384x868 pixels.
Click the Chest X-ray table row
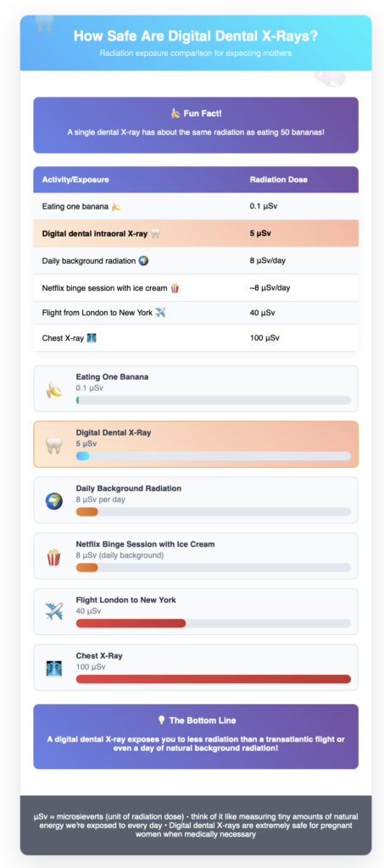click(x=196, y=337)
